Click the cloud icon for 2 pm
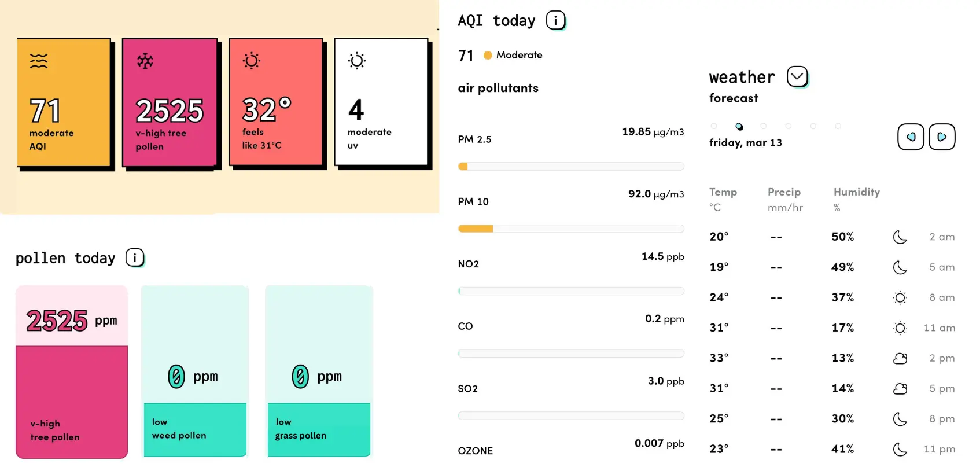 pyautogui.click(x=900, y=359)
